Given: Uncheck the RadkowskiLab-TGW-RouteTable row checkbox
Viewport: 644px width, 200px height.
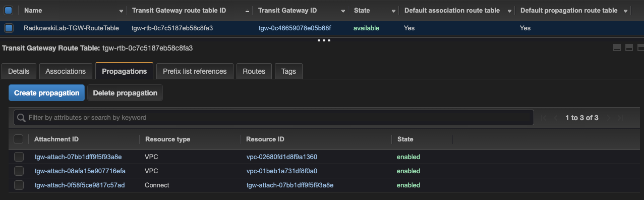Looking at the screenshot, I should 8,28.
